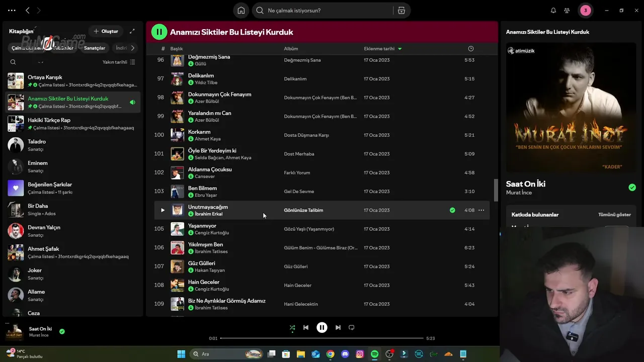The image size is (644, 362).
Task: Play the track Unutmayacağım
Action: coord(163,210)
